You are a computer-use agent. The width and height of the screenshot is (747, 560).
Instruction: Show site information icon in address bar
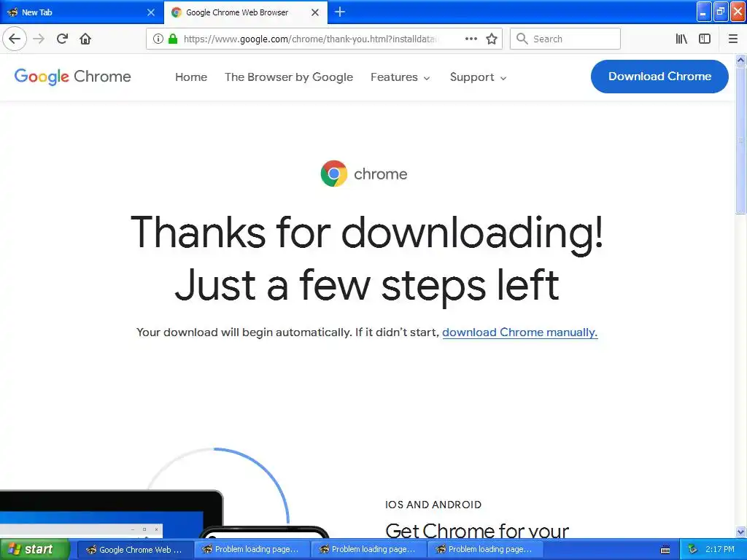158,39
